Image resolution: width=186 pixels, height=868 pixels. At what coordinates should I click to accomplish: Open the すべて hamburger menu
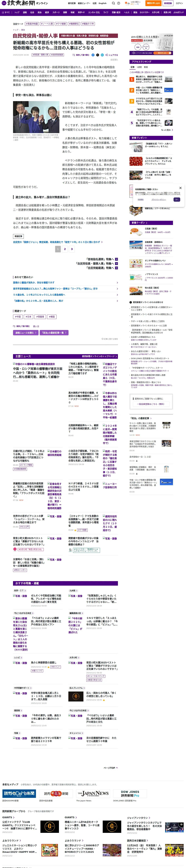tap(6, 12)
